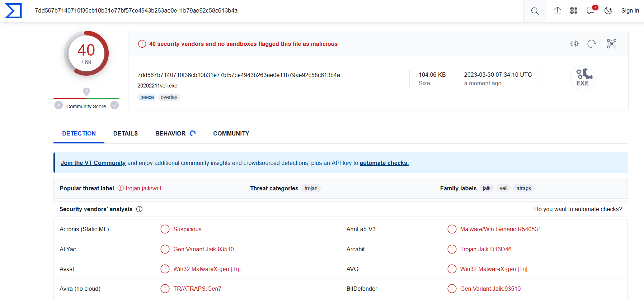This screenshot has width=644, height=299.
Task: Click the search magnifier icon
Action: coord(535,11)
